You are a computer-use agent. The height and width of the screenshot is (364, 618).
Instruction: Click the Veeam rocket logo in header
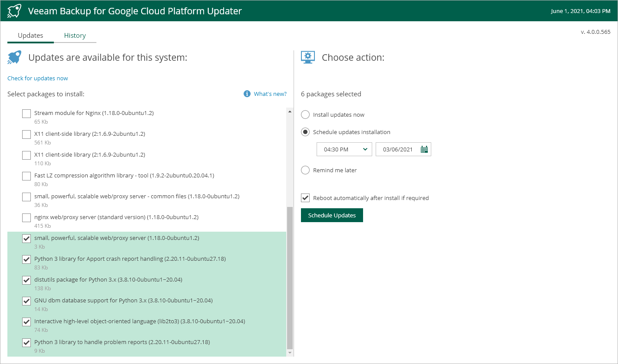point(14,11)
